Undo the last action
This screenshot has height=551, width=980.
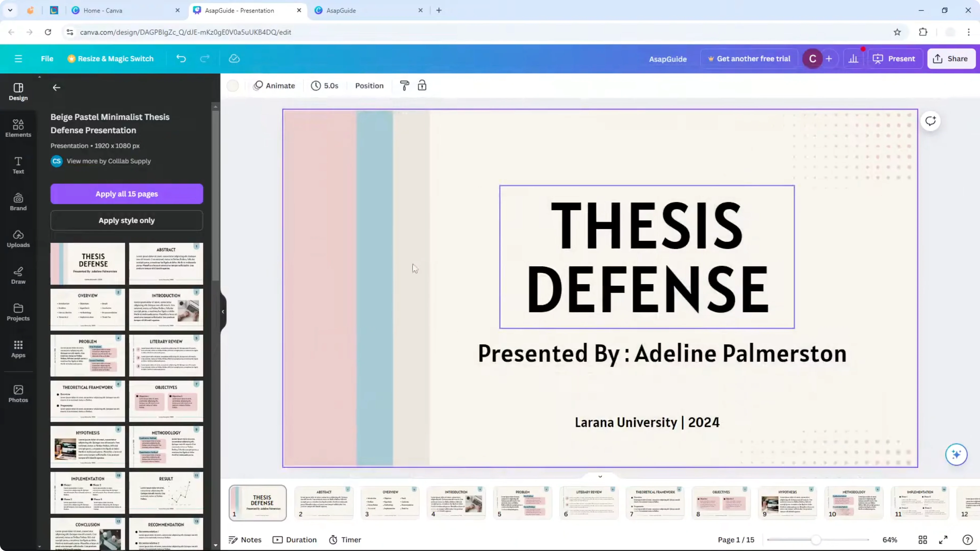pyautogui.click(x=181, y=59)
